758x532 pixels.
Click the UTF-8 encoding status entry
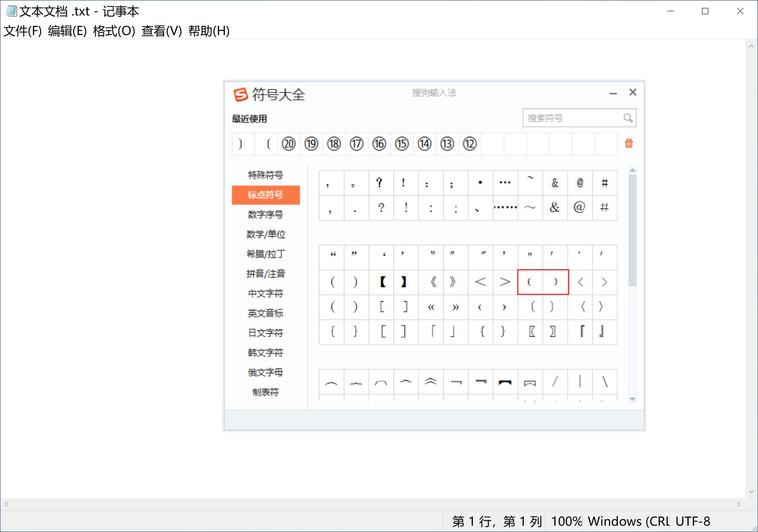coord(693,522)
